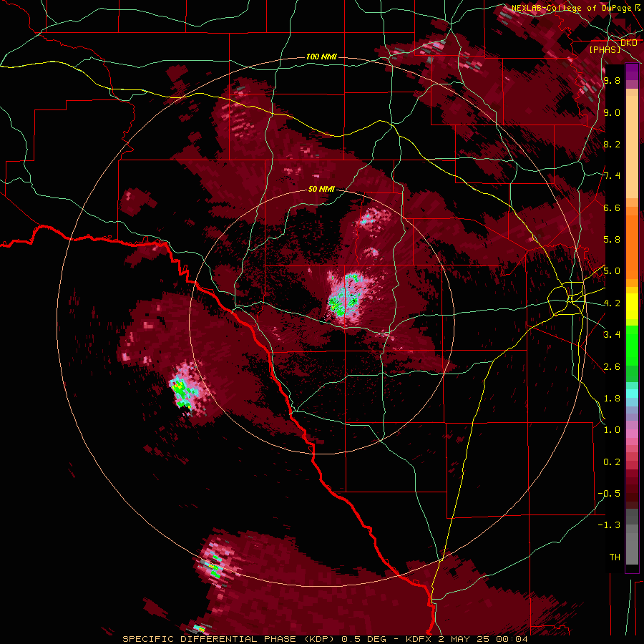644x644 pixels.
Task: Click the registered mark icon after DuPage
Action: pos(638,7)
